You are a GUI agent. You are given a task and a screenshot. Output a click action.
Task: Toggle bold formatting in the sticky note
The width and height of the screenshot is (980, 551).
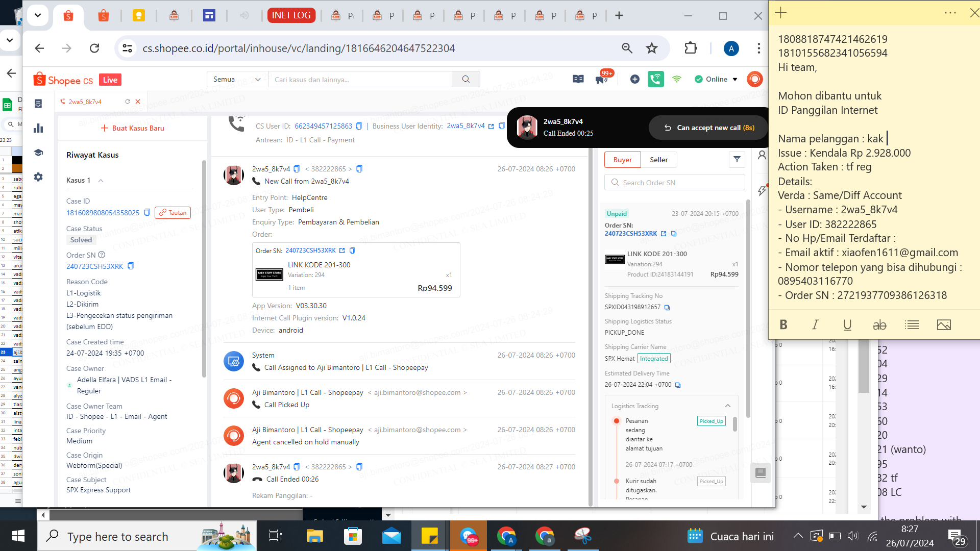tap(783, 325)
